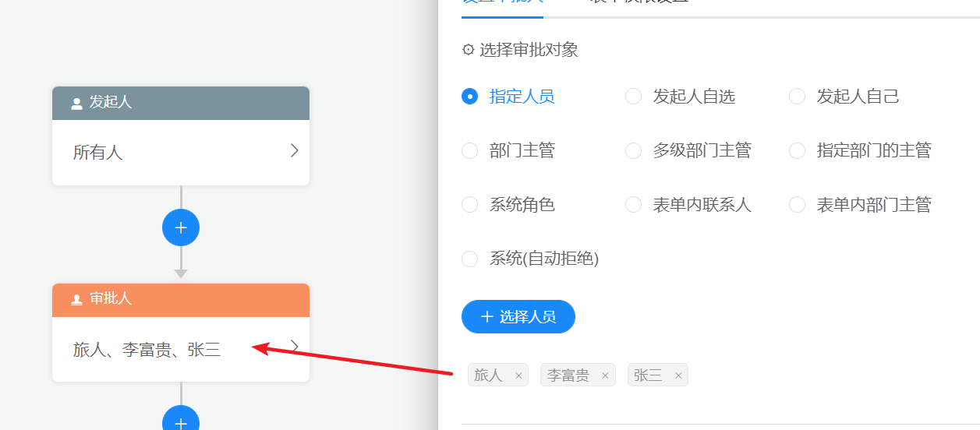This screenshot has width=980, height=430.
Task: Choose the 系统(自动拒绝) radio option
Action: 469,259
